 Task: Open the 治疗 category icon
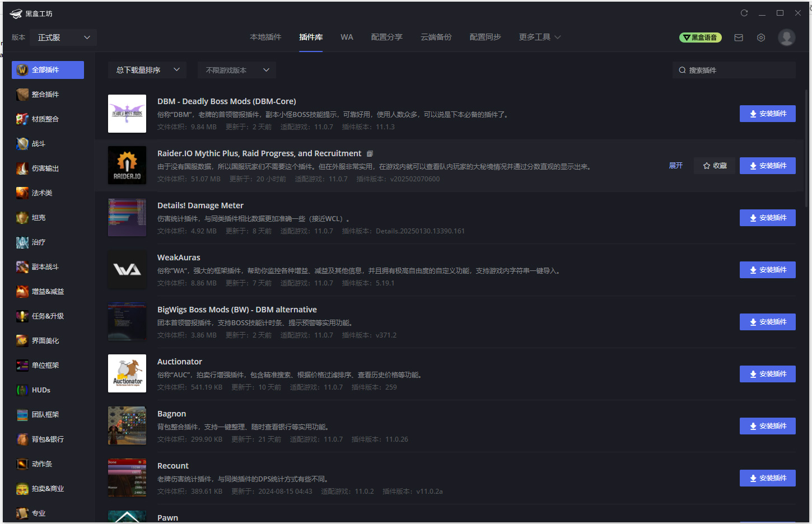[x=22, y=242]
